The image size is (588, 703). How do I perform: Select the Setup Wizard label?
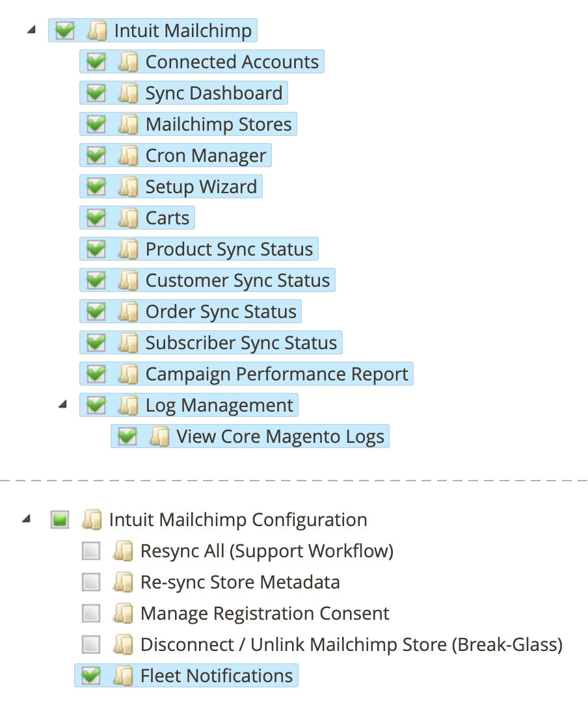(x=202, y=187)
